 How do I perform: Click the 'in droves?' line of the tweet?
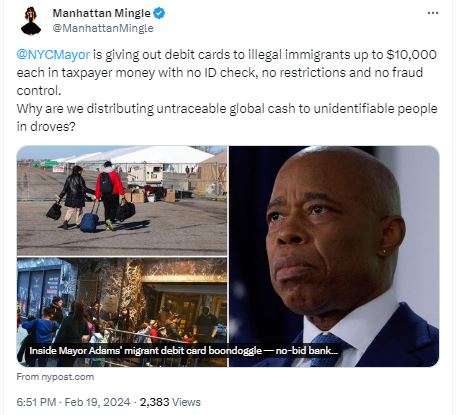46,127
